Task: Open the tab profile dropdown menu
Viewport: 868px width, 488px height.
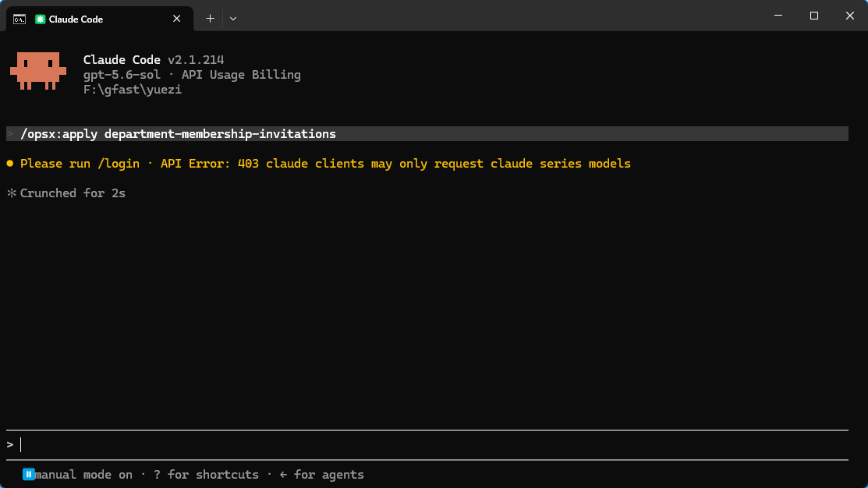Action: pos(233,19)
